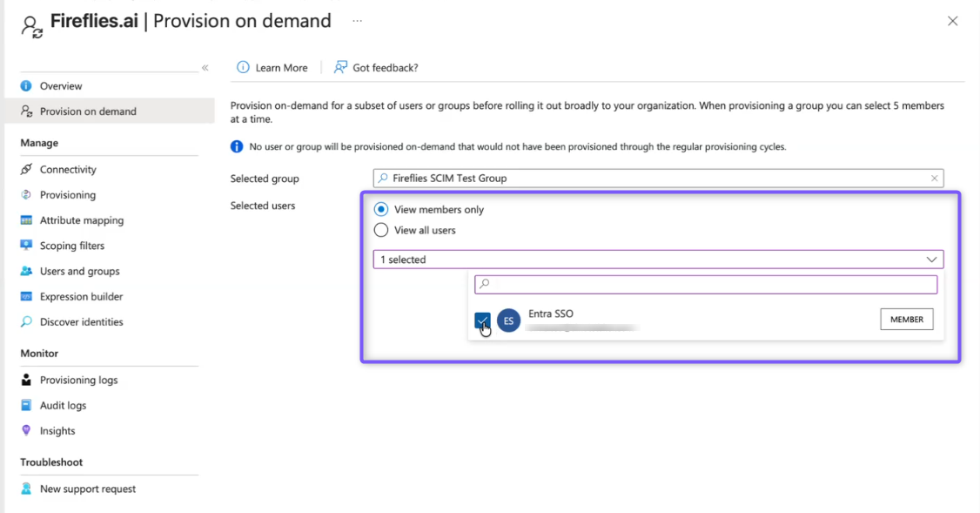Click the info icon beside No user notice
980x513 pixels.
[x=236, y=147]
